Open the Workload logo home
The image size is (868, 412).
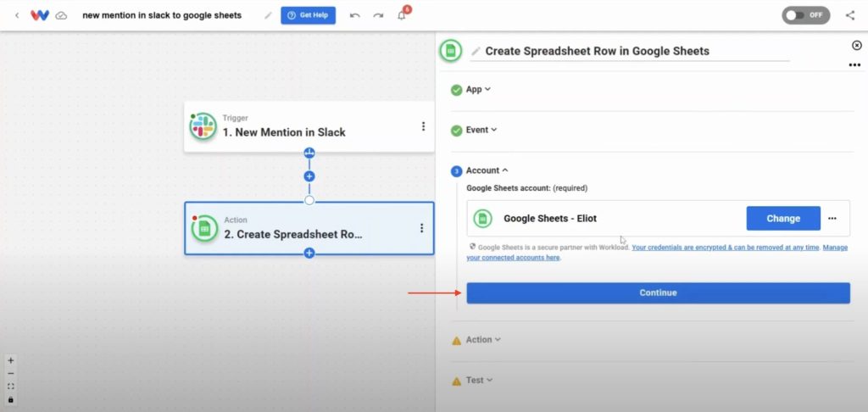coord(39,15)
